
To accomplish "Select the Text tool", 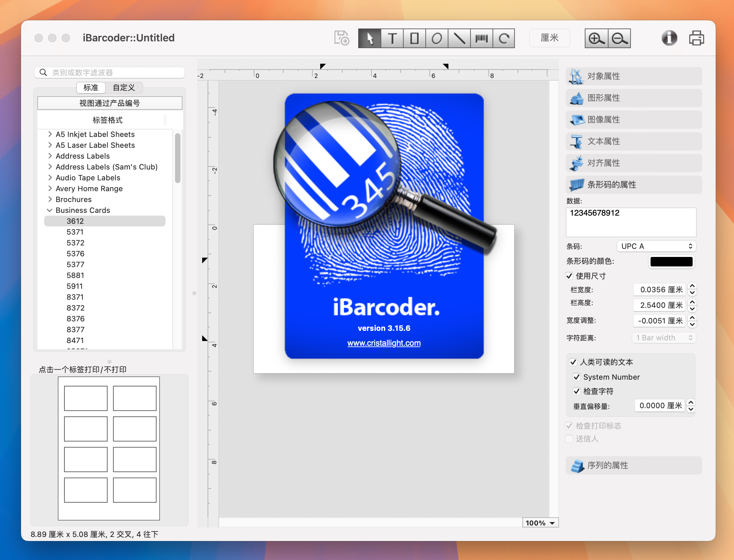I will [x=392, y=38].
